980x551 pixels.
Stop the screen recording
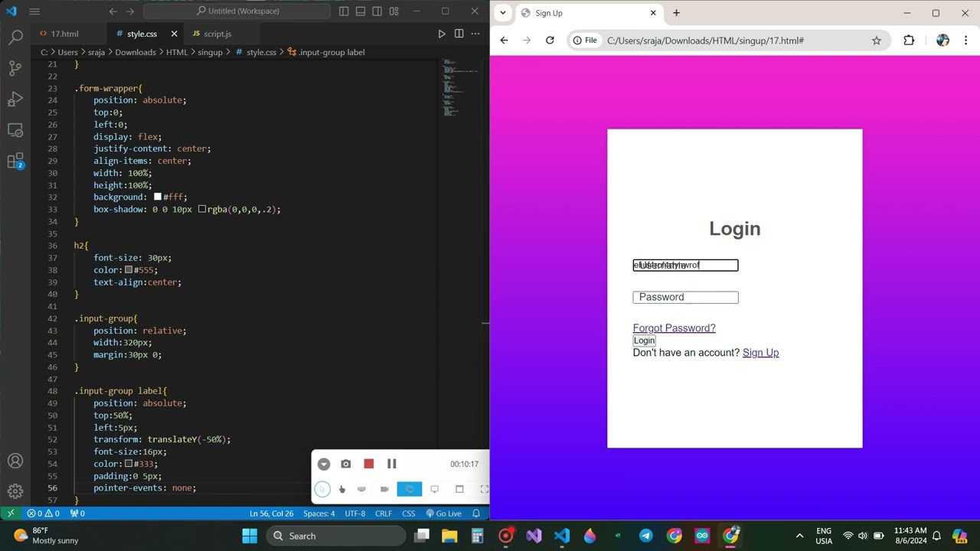point(368,464)
